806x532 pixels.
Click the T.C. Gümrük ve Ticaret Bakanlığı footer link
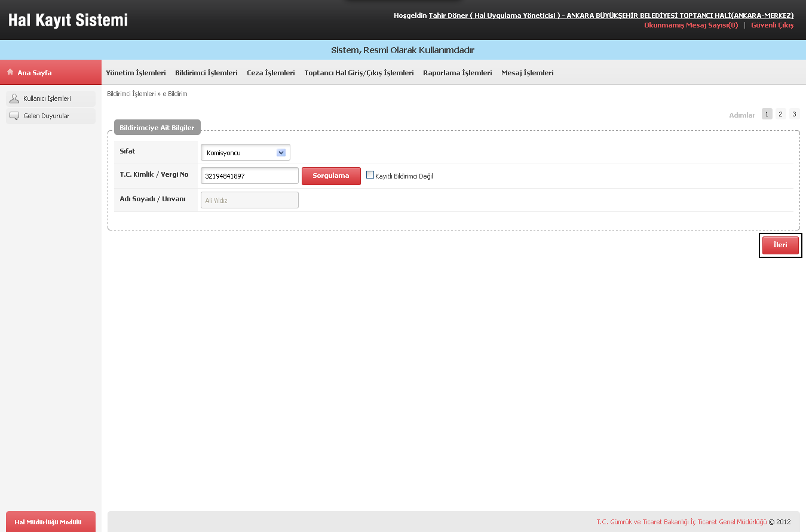[x=682, y=522]
